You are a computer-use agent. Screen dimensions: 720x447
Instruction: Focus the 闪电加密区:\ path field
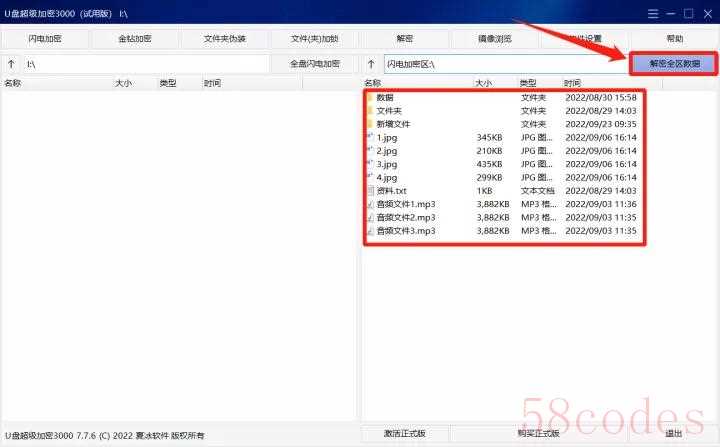[506, 64]
